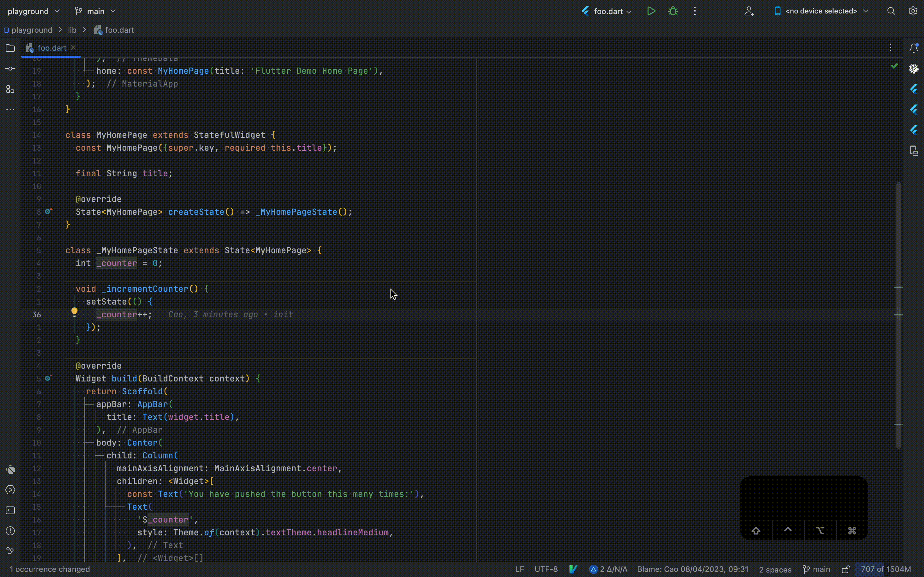Click the UTF-8 encoding in status bar

coord(546,569)
